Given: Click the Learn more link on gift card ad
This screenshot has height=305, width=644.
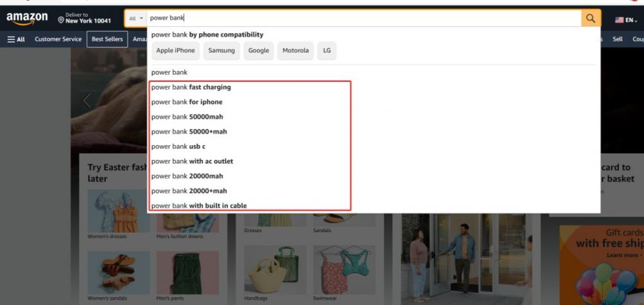Looking at the screenshot, I should [621, 255].
